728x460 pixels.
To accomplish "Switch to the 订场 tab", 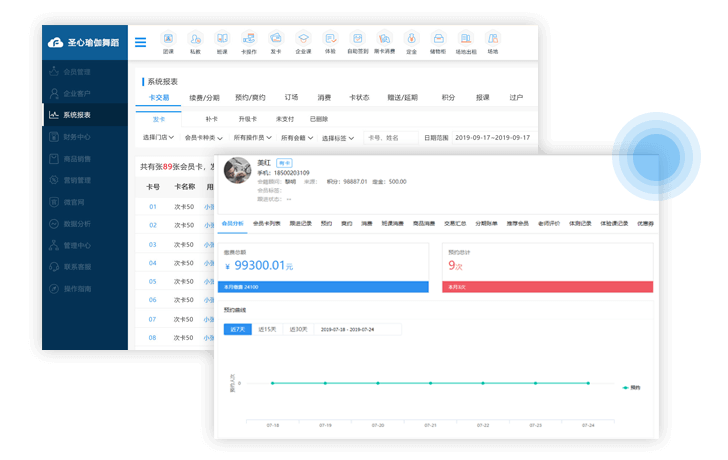I will (291, 97).
